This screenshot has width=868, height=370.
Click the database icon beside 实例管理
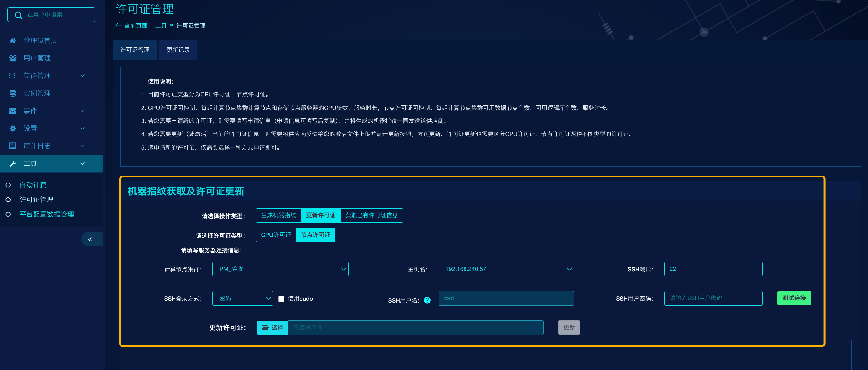pos(13,93)
